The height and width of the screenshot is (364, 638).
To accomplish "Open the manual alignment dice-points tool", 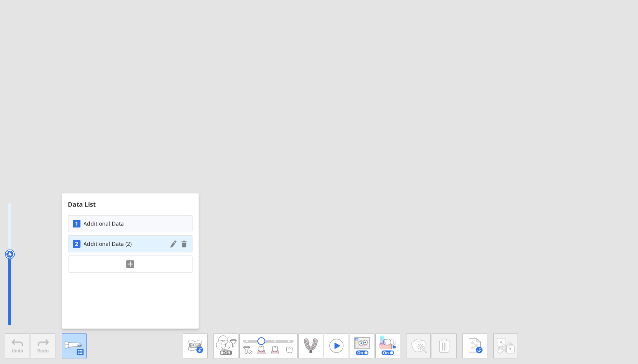I will pos(506,346).
